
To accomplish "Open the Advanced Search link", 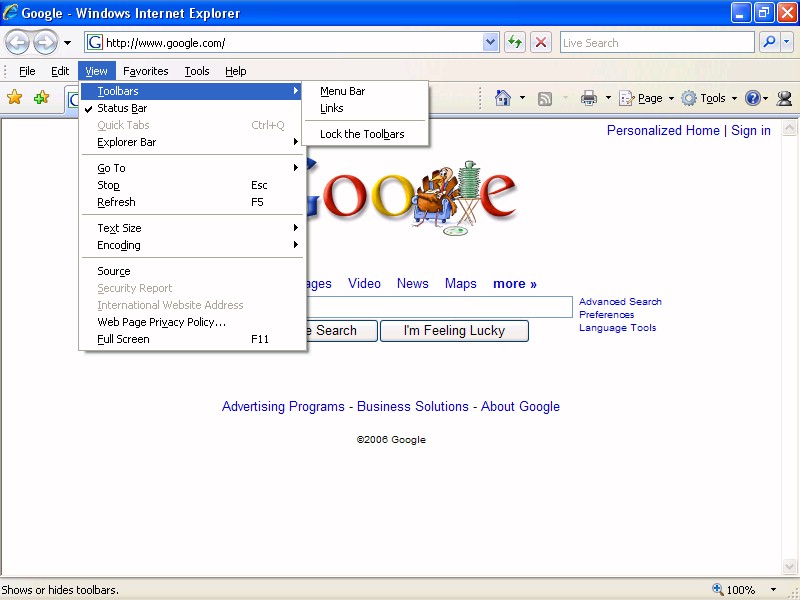I will [620, 301].
